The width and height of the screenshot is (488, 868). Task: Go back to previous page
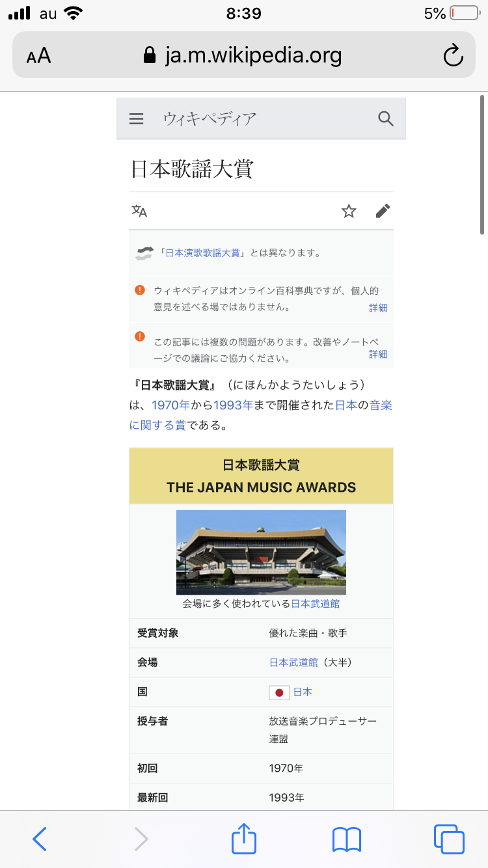tap(40, 839)
